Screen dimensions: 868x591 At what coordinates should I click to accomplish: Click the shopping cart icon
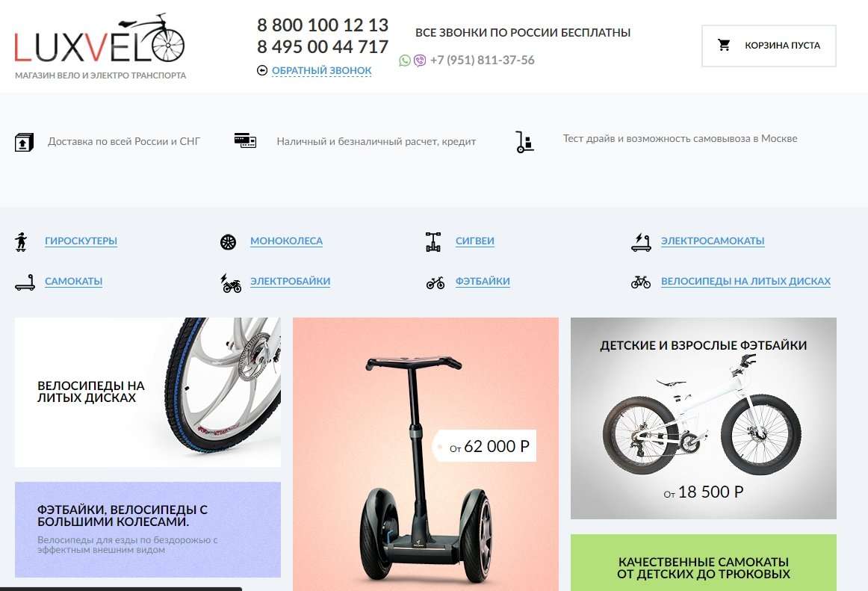(724, 45)
